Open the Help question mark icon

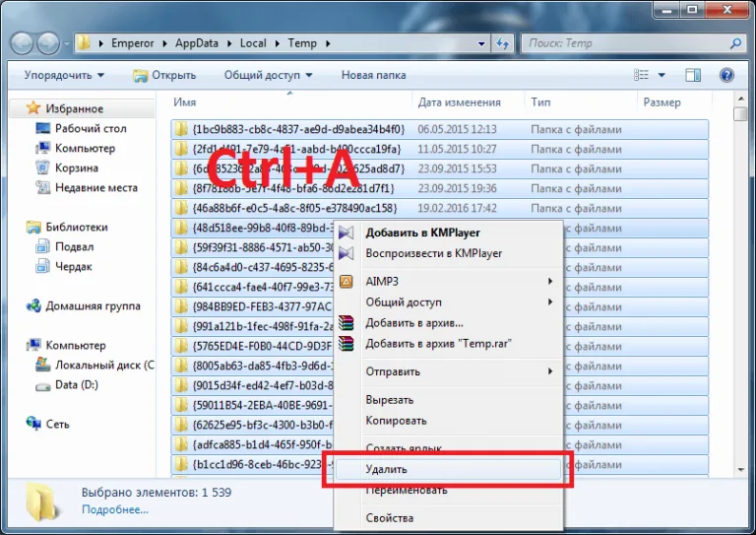(726, 75)
